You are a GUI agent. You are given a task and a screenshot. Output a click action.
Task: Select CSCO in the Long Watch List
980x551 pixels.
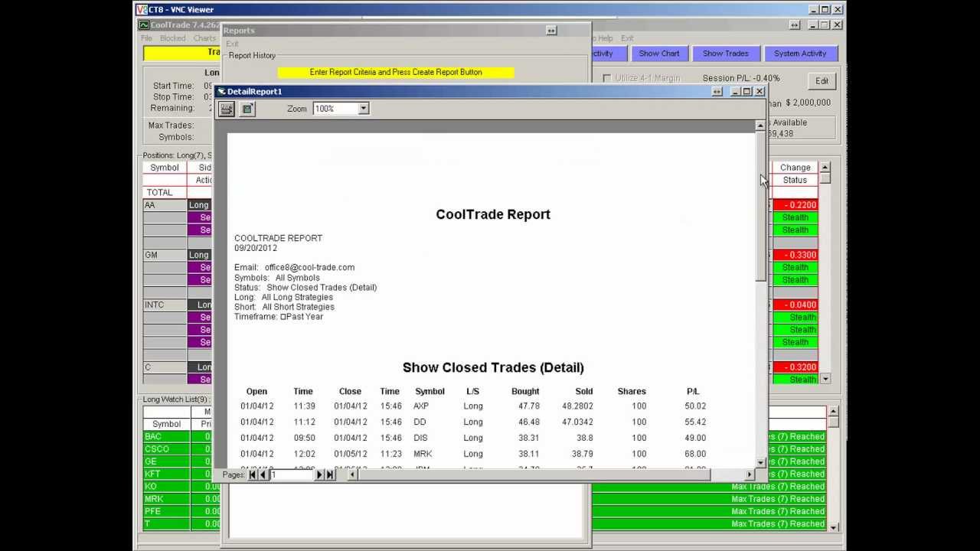[x=166, y=449]
